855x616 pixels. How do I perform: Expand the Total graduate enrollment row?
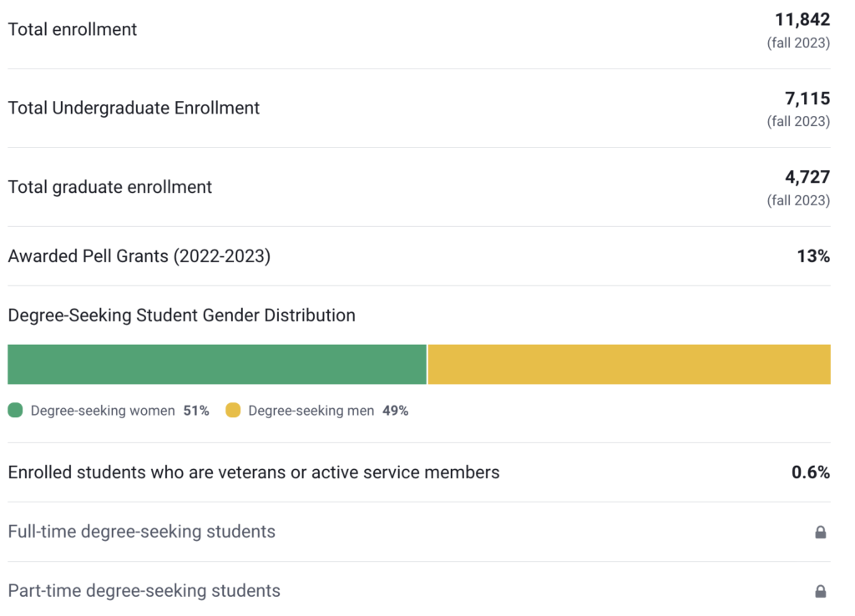point(417,186)
